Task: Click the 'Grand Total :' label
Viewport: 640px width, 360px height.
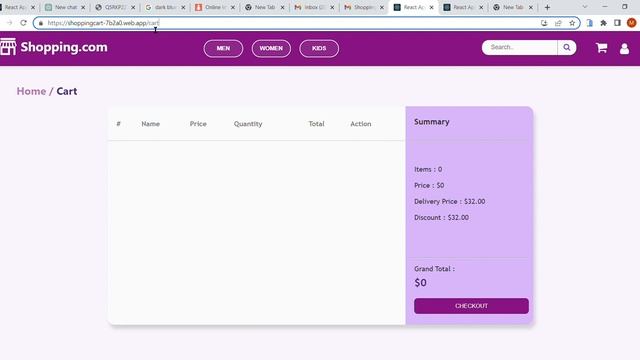Action: pos(434,269)
